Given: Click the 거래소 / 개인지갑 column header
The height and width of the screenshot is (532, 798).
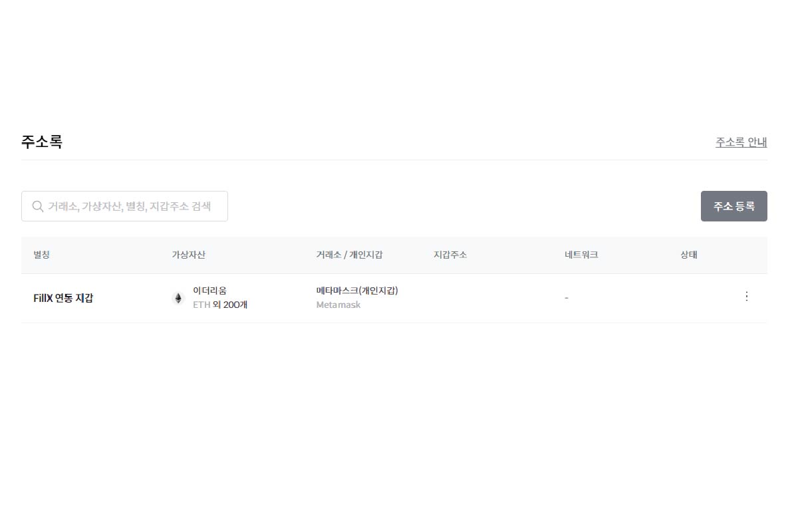Looking at the screenshot, I should [349, 255].
